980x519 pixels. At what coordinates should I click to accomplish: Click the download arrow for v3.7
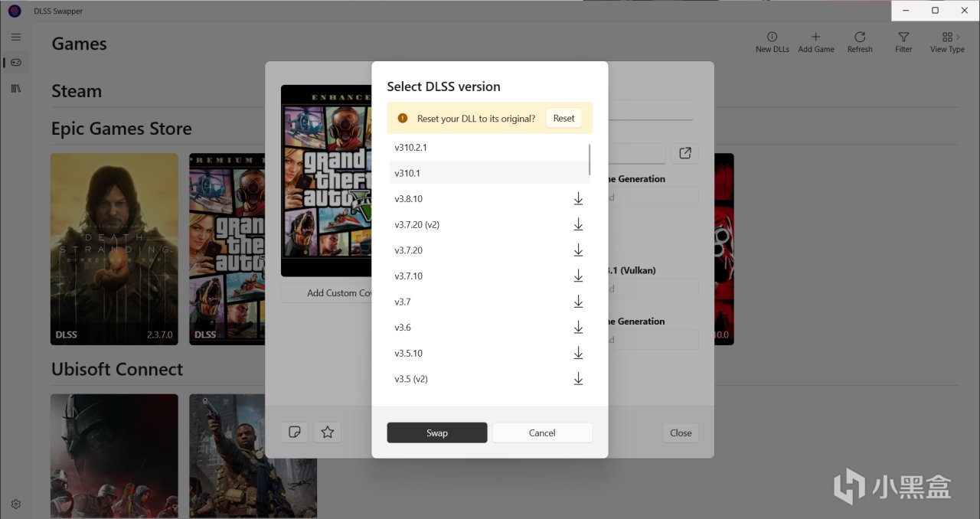[x=578, y=302]
